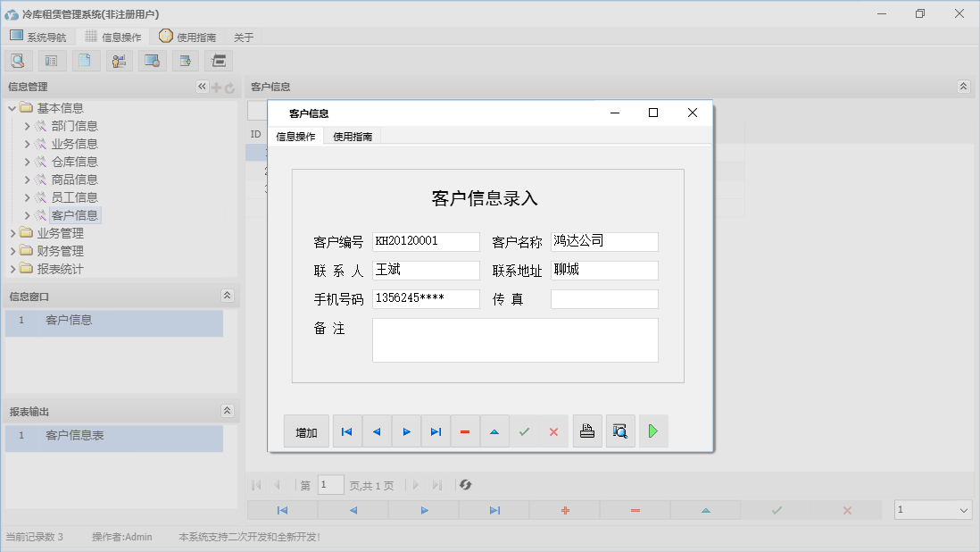Image resolution: width=980 pixels, height=552 pixels.
Task: Open print preview in the customer dialog
Action: [x=619, y=431]
